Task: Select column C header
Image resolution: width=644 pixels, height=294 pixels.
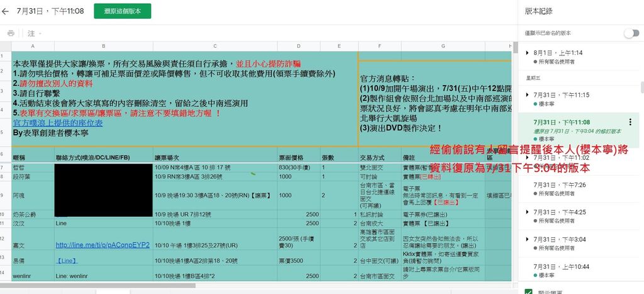Action: pyautogui.click(x=215, y=46)
